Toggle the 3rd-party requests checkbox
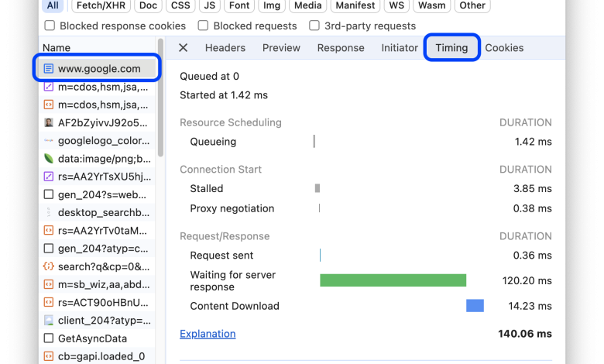This screenshot has height=364, width=604. (314, 26)
